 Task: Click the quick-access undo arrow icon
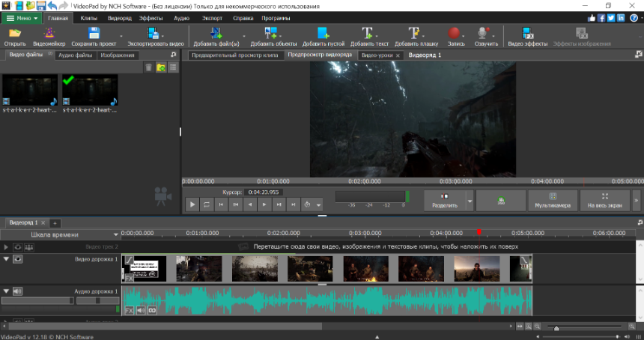[52, 5]
